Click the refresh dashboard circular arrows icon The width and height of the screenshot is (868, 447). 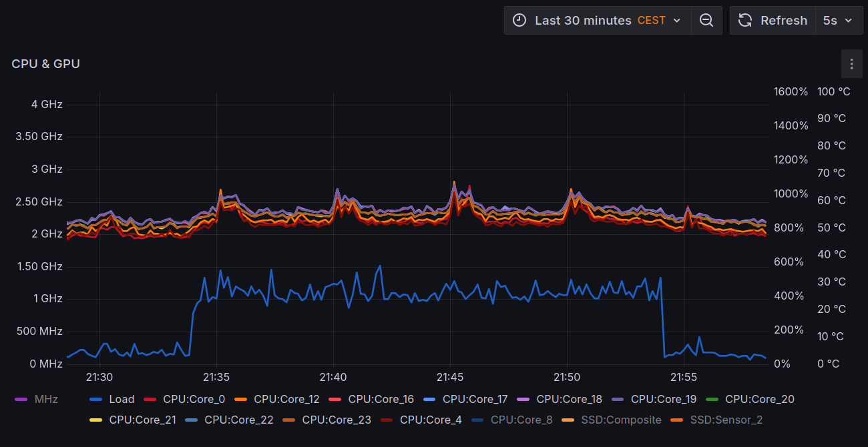click(x=745, y=21)
